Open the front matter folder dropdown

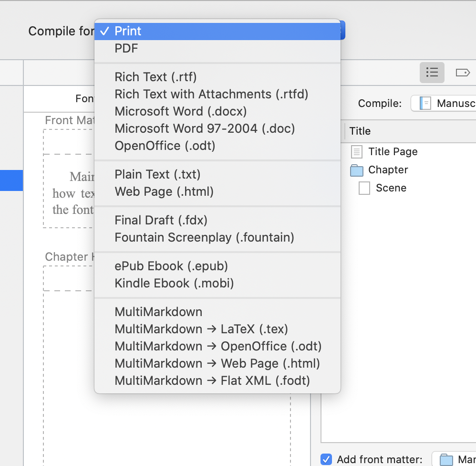[454, 459]
